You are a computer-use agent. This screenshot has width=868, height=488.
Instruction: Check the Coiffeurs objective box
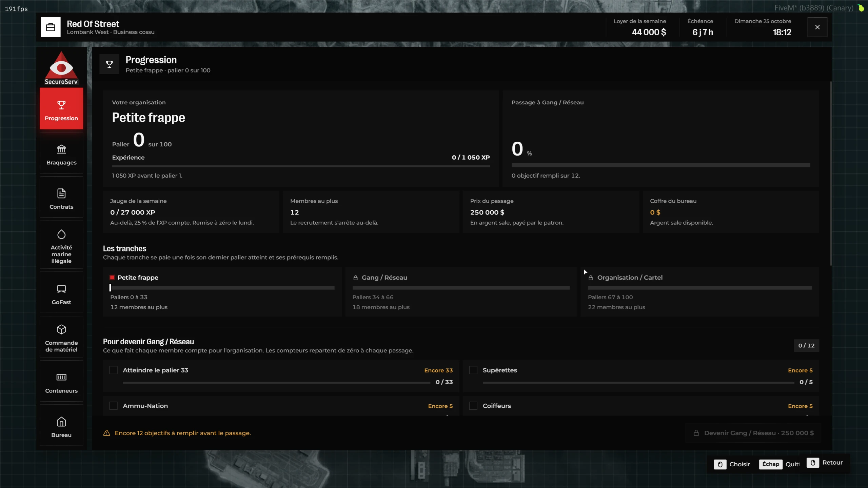pos(473,406)
